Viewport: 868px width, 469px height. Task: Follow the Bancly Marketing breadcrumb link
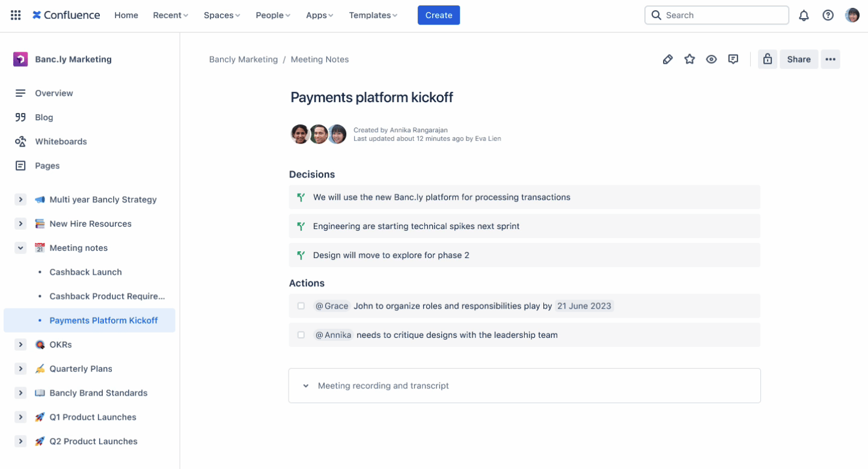coord(243,59)
